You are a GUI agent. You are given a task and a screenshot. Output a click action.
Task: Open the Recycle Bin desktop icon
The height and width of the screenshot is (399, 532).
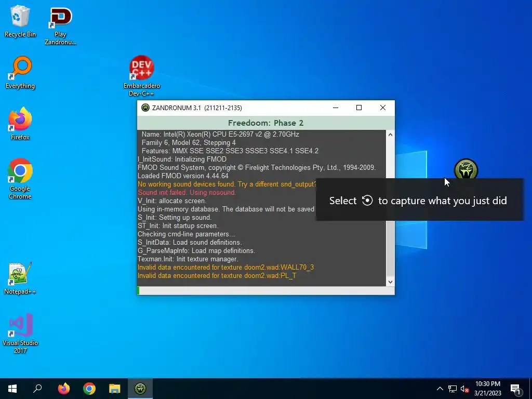coord(20,21)
